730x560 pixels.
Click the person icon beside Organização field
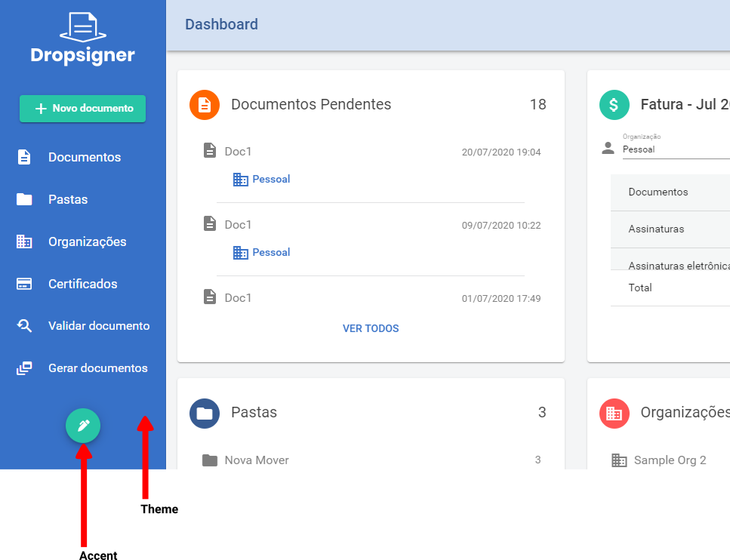608,148
